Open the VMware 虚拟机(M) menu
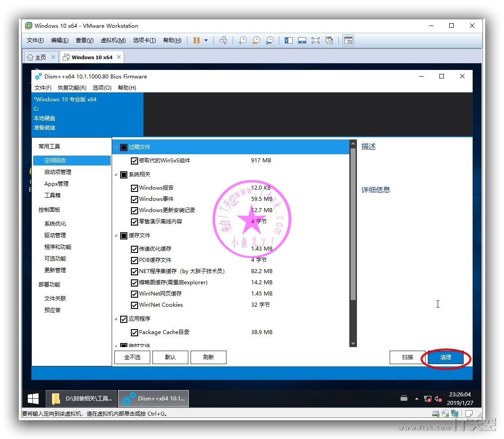The height and width of the screenshot is (439, 504). 113,40
